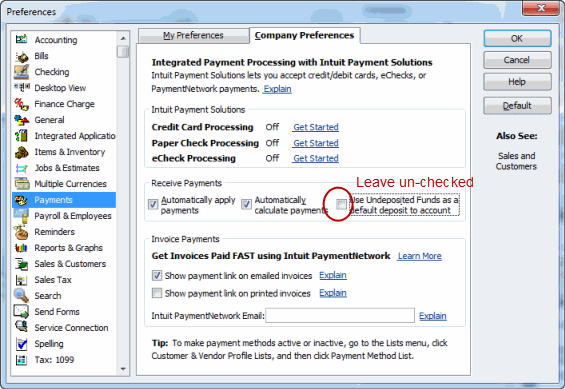Open Help for preferences

[517, 82]
